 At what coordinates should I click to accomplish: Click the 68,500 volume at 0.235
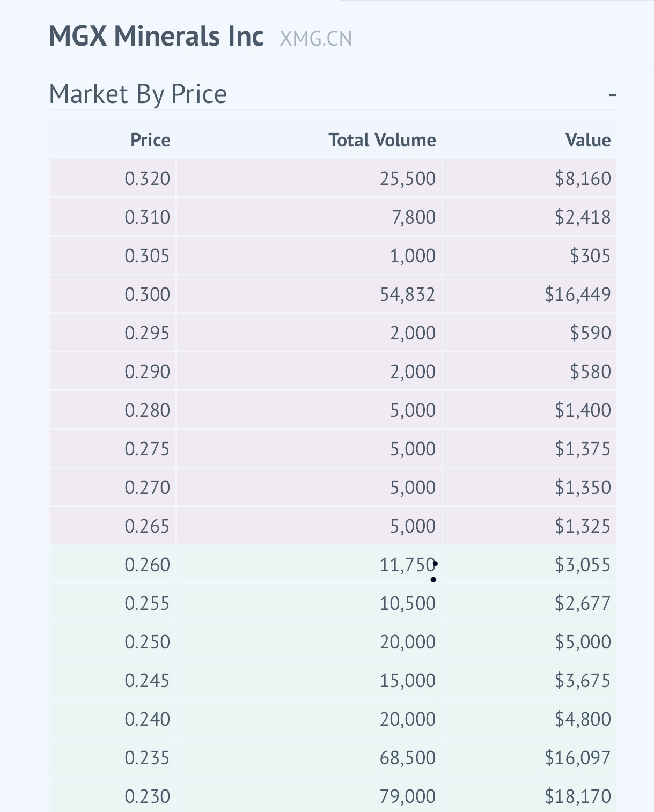[409, 757]
